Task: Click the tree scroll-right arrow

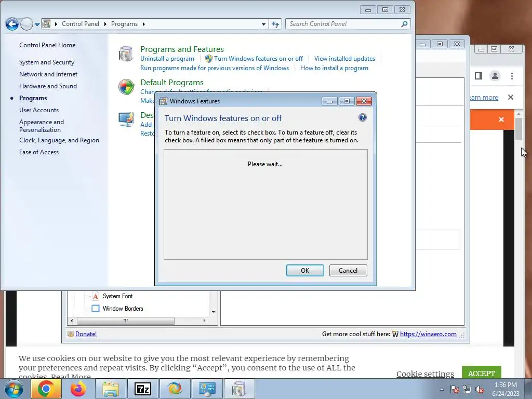Action: [x=204, y=321]
